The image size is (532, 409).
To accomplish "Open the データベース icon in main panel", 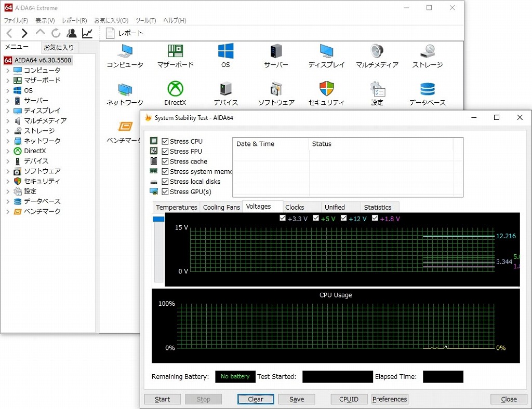I will point(427,89).
